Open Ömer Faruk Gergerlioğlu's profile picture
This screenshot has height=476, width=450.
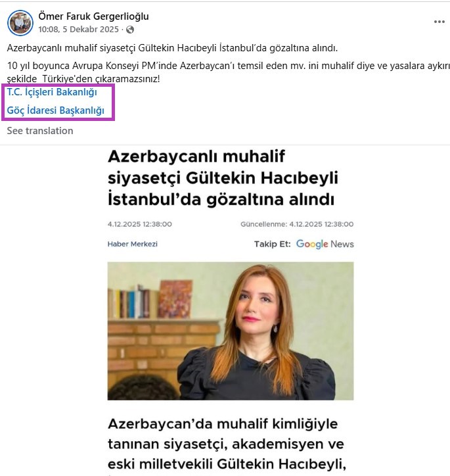[20, 23]
